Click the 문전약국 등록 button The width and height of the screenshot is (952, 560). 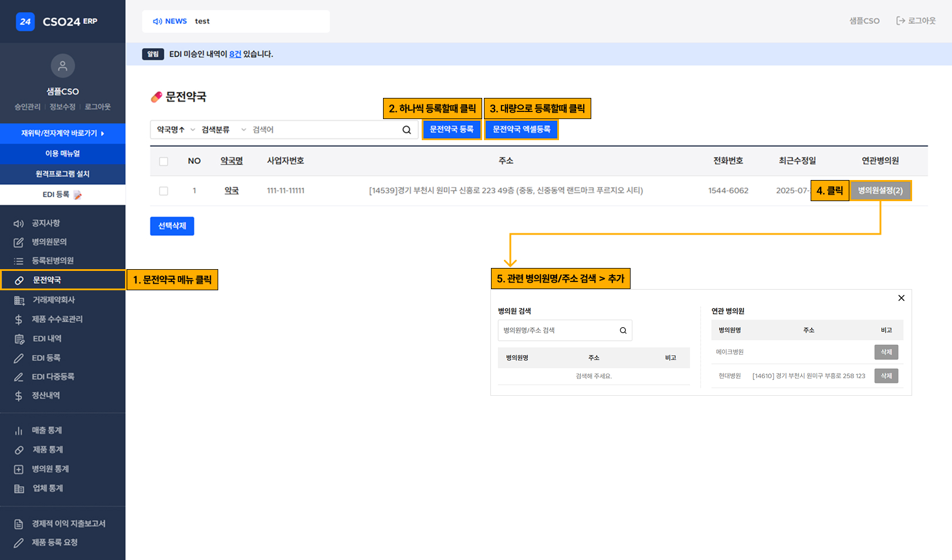click(x=451, y=130)
